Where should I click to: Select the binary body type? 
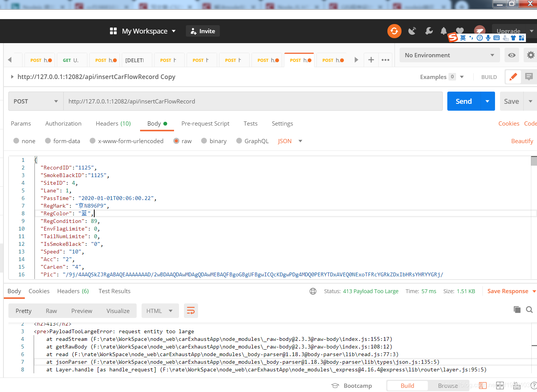214,141
